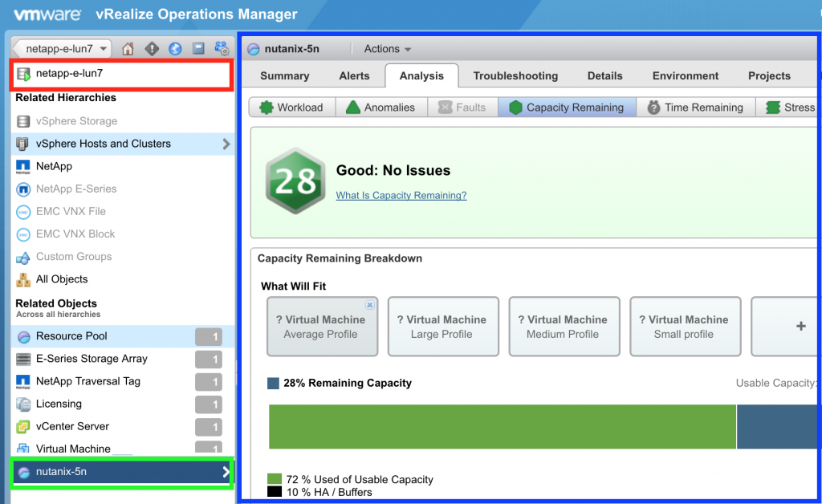
Task: Click the Time Remaining clock icon
Action: point(653,108)
